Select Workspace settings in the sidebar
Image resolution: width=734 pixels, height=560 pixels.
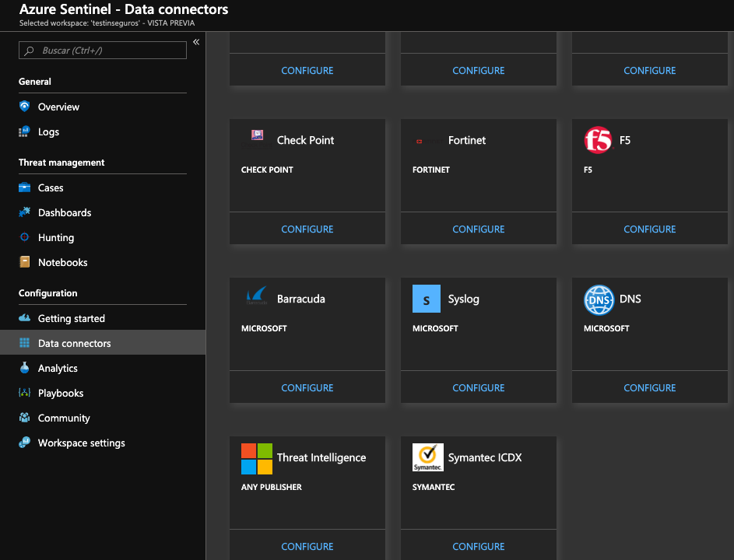point(81,443)
